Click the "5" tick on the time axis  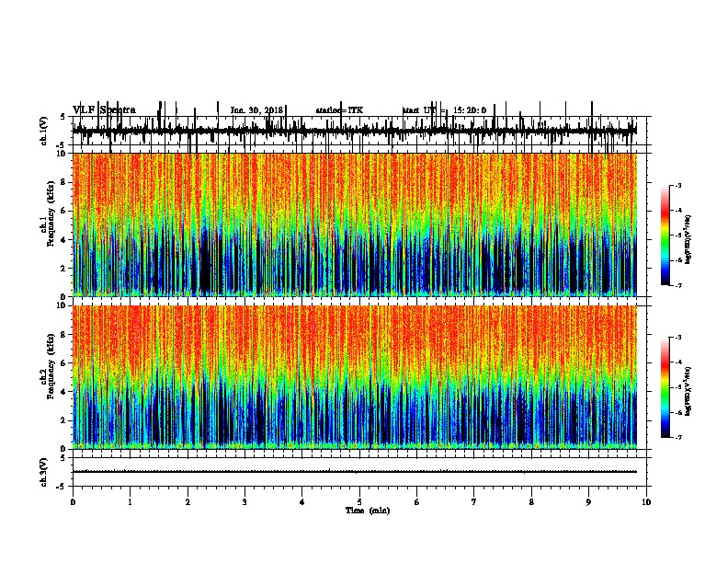click(x=359, y=502)
